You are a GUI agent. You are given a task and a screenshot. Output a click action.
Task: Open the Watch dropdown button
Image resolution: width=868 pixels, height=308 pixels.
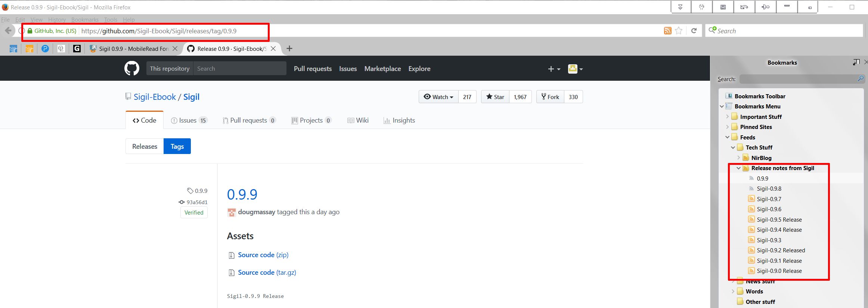pyautogui.click(x=438, y=97)
